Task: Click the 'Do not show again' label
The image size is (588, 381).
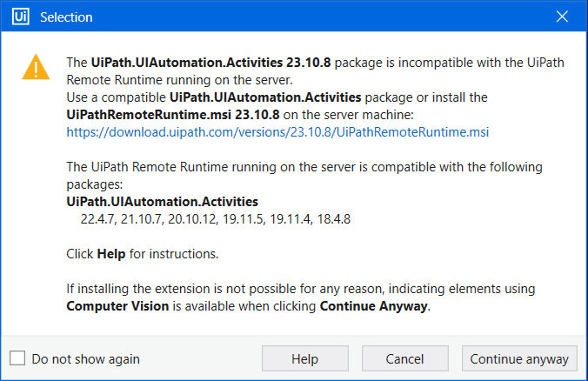Action: (85, 358)
